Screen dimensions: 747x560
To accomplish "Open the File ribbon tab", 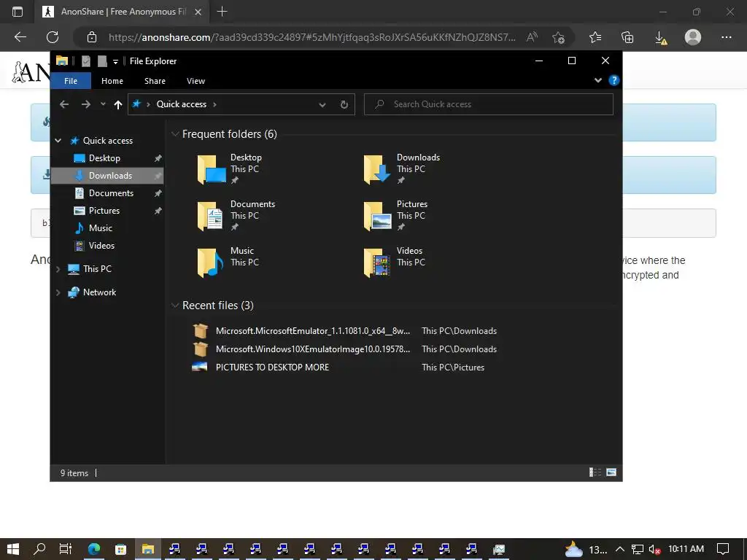I will (71, 81).
